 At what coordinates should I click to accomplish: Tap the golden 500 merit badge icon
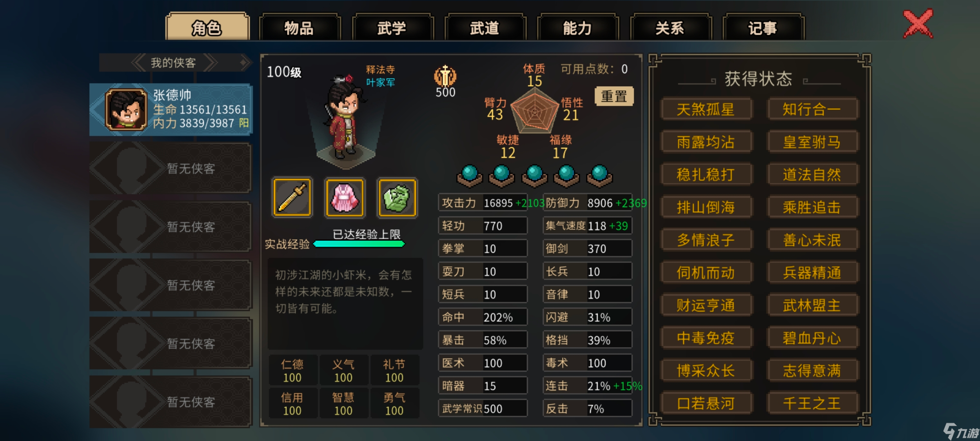[445, 76]
